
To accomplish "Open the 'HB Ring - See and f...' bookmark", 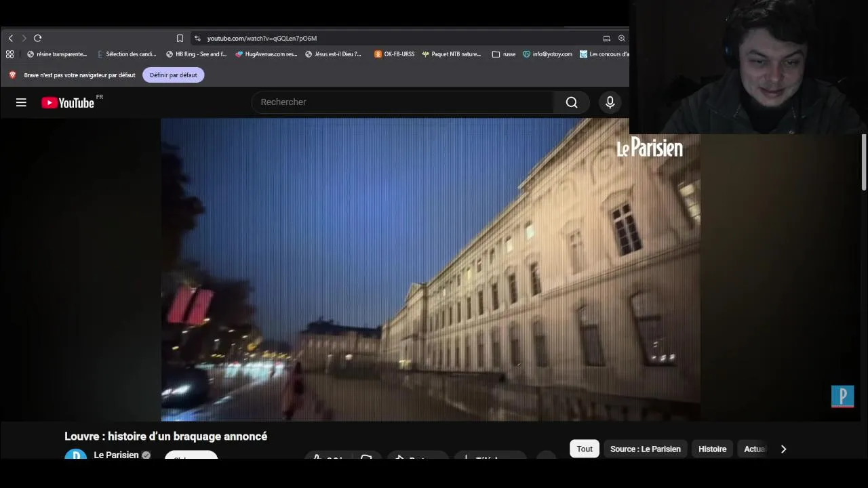I will tap(196, 54).
